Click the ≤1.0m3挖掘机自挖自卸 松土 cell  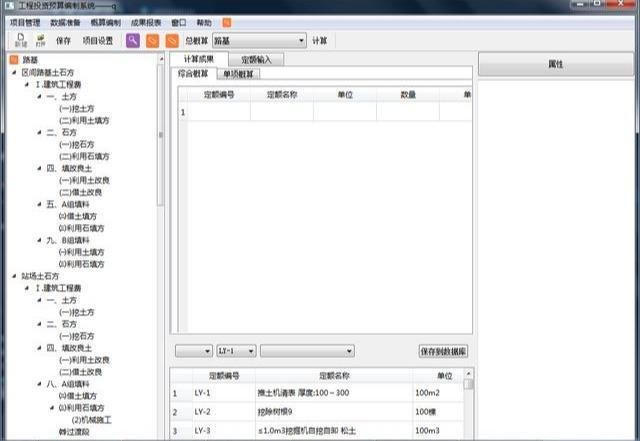pos(334,430)
